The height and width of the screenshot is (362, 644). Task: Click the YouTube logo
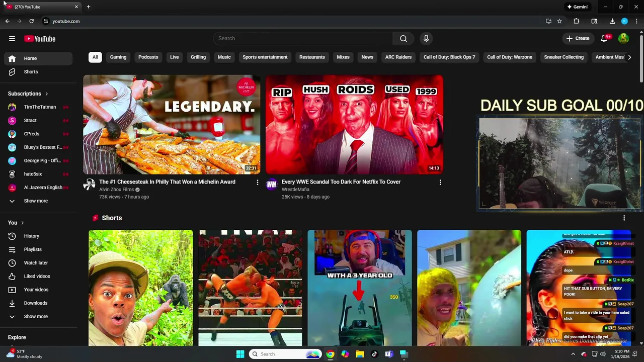(x=40, y=39)
